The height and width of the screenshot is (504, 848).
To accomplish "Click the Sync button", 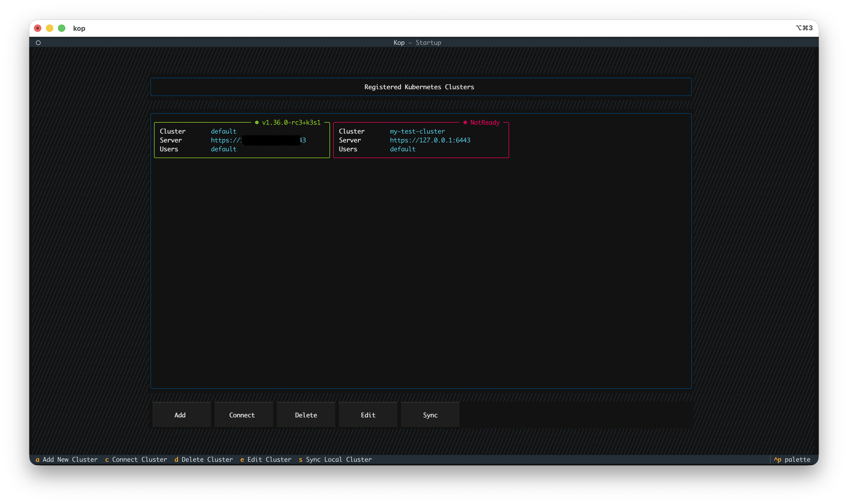I will (x=430, y=415).
